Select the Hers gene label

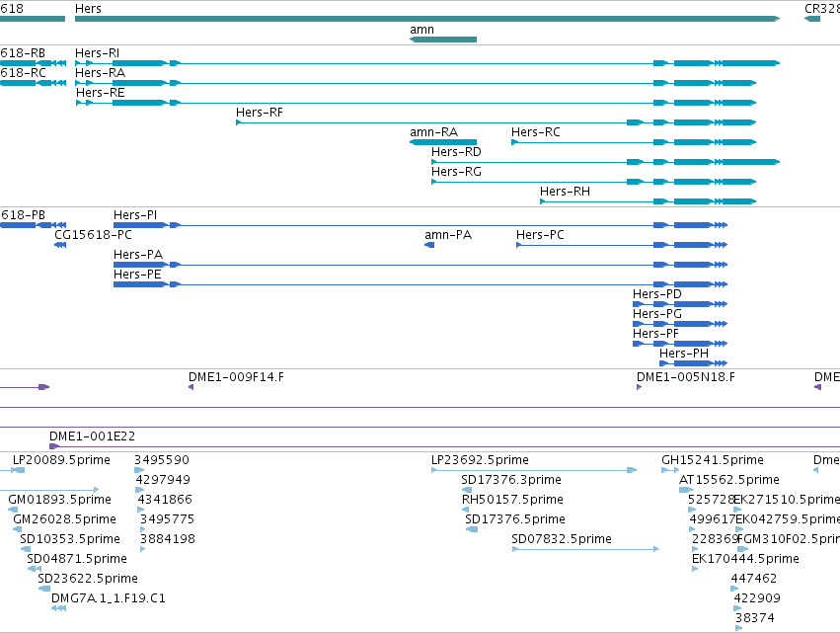tap(88, 9)
